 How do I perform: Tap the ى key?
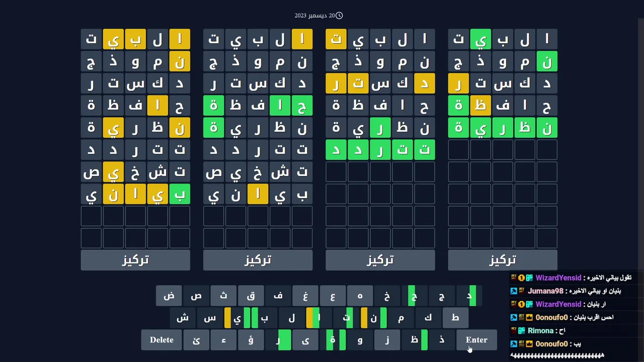click(x=305, y=340)
